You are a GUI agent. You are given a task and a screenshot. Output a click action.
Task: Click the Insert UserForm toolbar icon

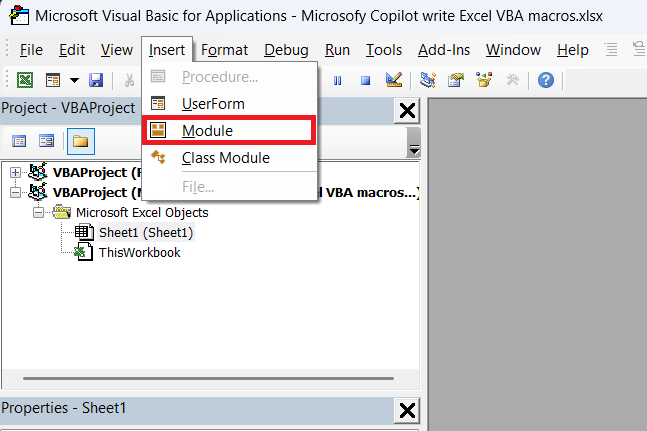53,80
